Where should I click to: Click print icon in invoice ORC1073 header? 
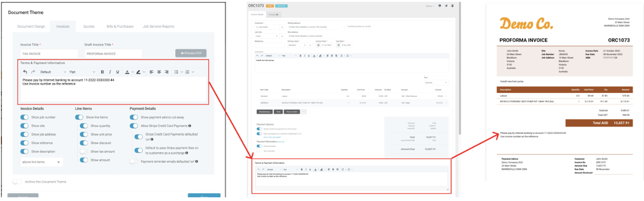(439, 6)
